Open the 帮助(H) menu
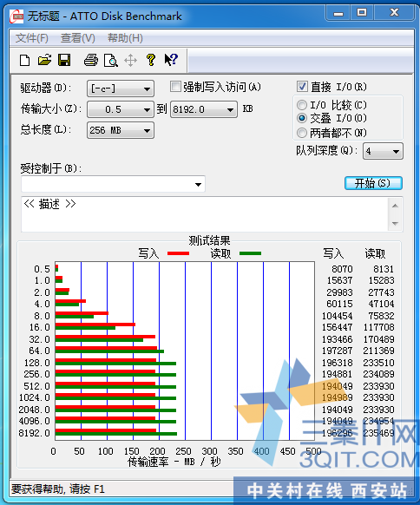Image resolution: width=420 pixels, height=505 pixels. coord(125,38)
